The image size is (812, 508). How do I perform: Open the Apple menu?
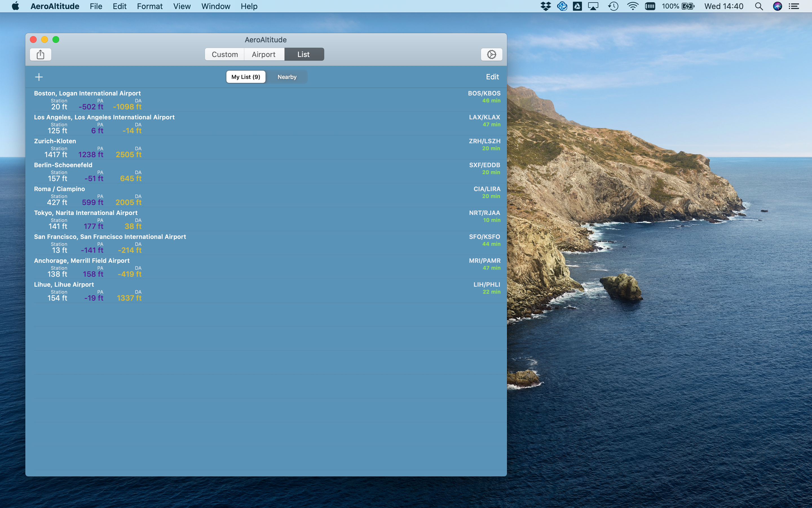pos(16,6)
